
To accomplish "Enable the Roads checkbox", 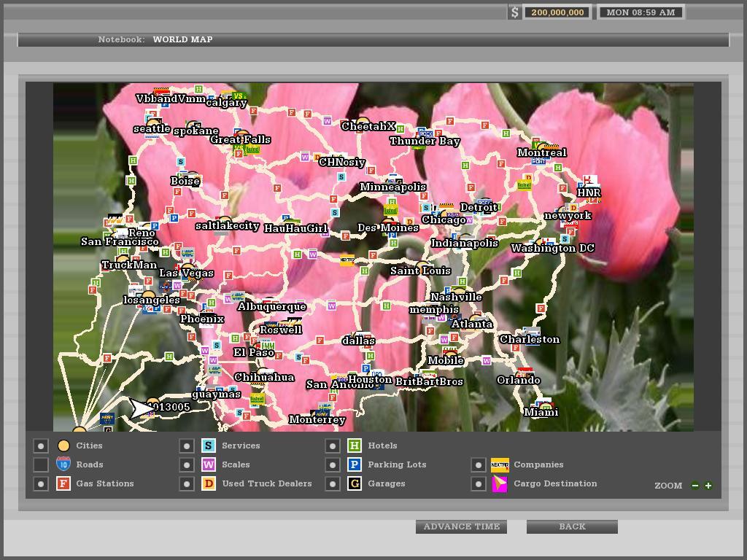I will click(41, 464).
